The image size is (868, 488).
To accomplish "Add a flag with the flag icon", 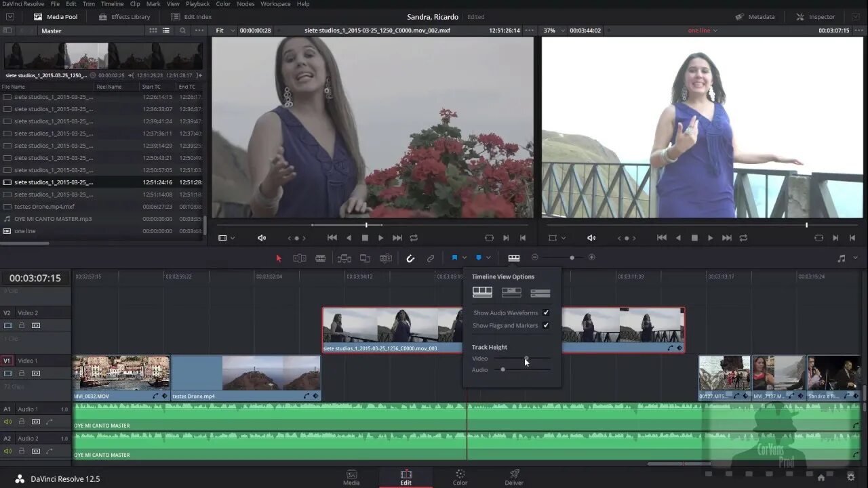I will [x=454, y=258].
